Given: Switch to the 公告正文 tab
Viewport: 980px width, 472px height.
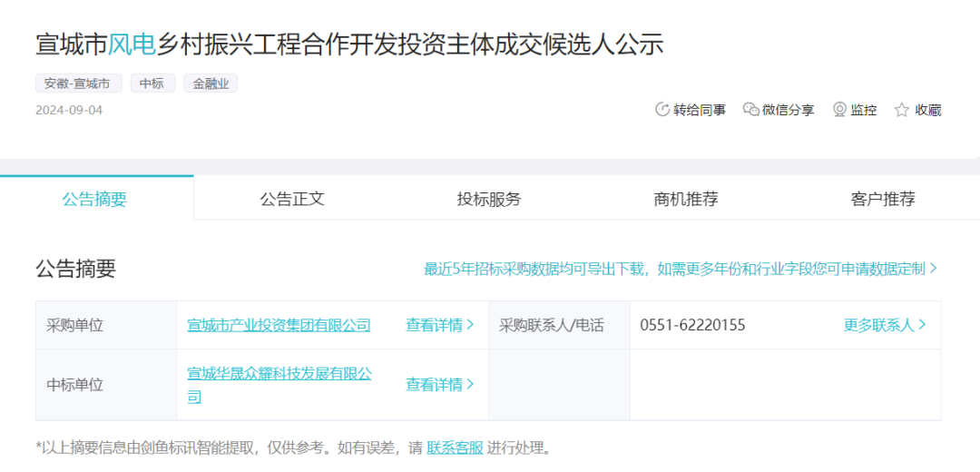Looking at the screenshot, I should 292,199.
